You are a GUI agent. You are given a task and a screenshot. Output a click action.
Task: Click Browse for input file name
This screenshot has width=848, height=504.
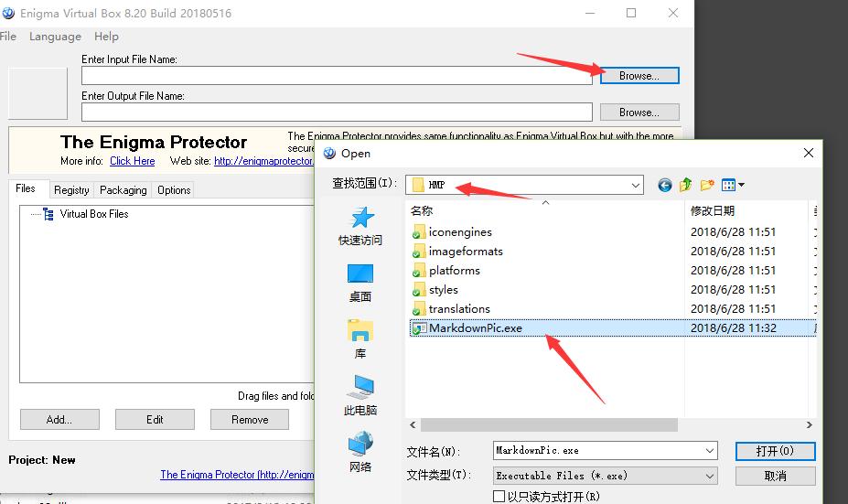pyautogui.click(x=639, y=76)
